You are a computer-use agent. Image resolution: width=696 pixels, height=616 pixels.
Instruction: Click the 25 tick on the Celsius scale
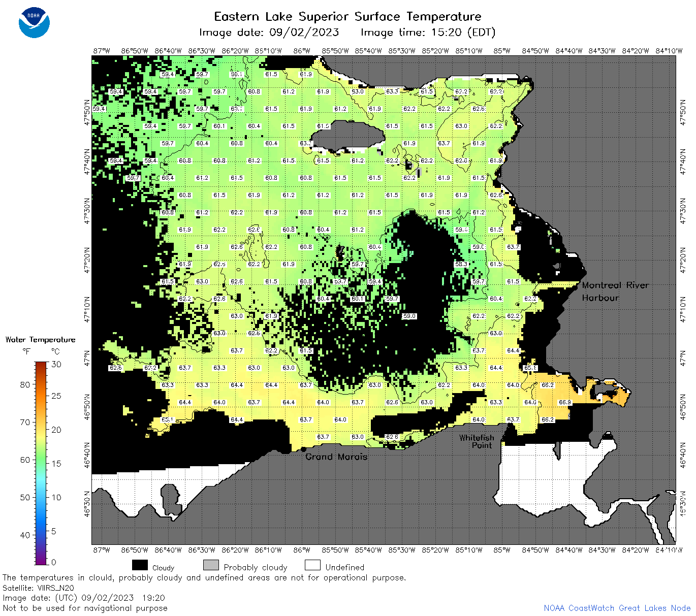[x=56, y=396]
